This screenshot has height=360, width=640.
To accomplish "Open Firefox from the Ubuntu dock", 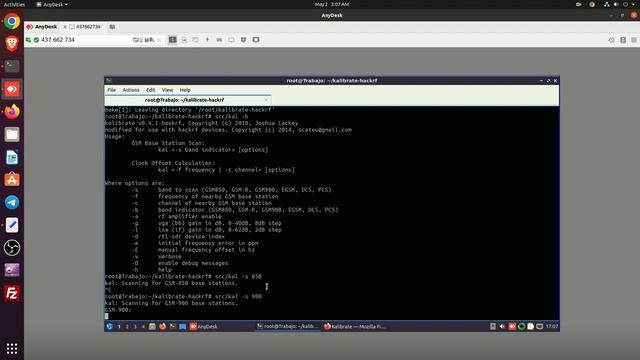I will tap(12, 111).
